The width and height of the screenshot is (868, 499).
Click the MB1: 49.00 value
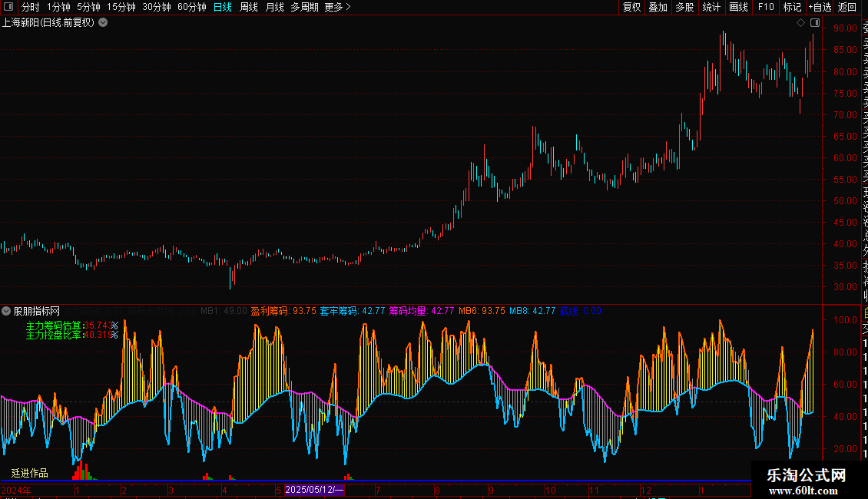tap(224, 311)
